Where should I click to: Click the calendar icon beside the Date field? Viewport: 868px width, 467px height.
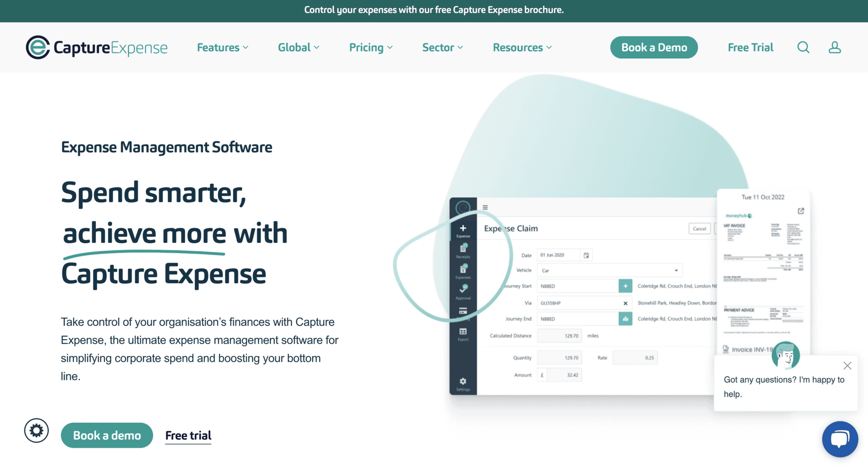[x=587, y=255]
